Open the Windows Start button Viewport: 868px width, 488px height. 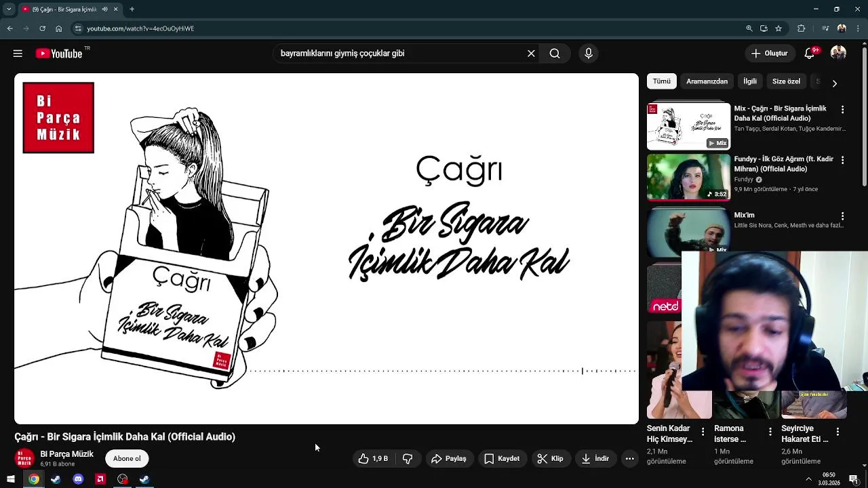coord(11,479)
